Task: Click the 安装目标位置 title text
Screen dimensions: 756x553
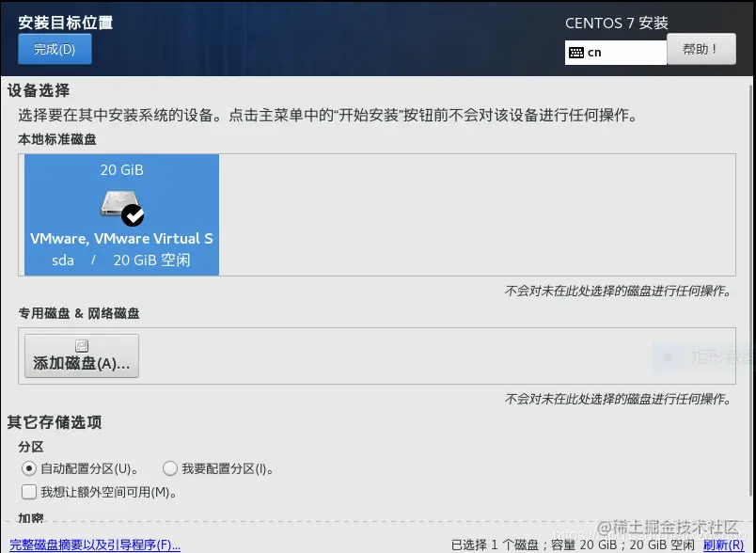Action: [66, 23]
